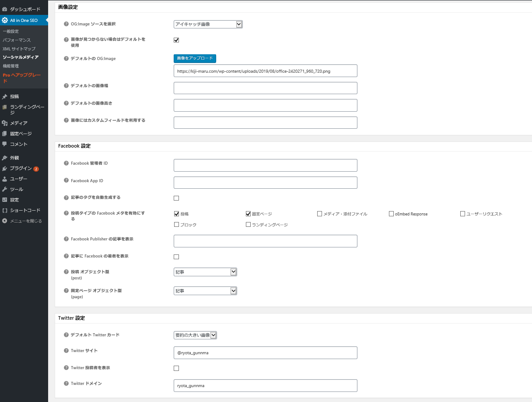Click メニューを閉じる link text
Image resolution: width=532 pixels, height=402 pixels.
(26, 221)
